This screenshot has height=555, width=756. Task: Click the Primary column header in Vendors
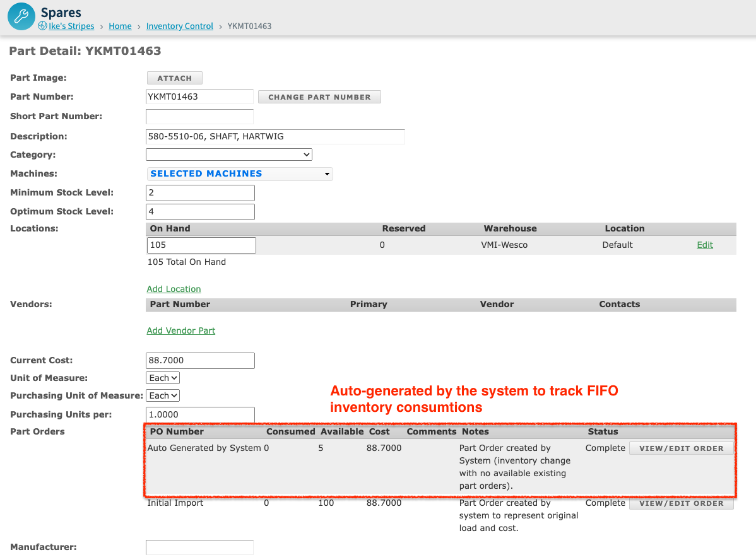tap(369, 305)
